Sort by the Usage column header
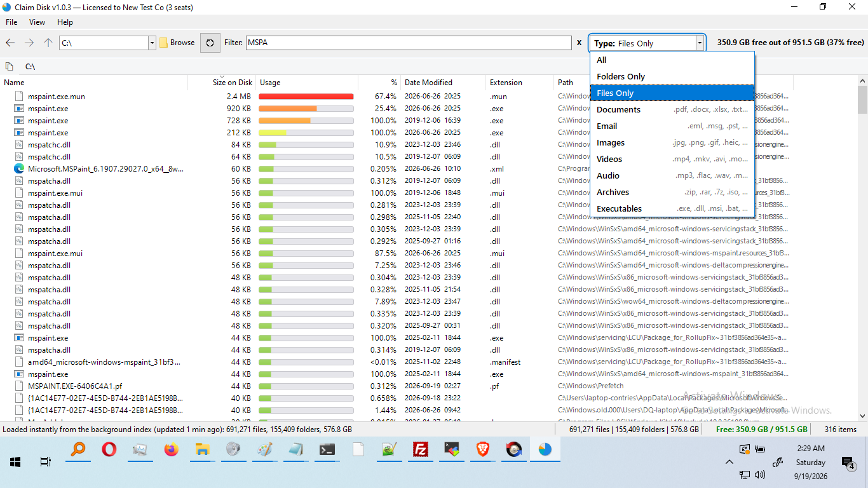The width and height of the screenshot is (868, 488). [307, 83]
